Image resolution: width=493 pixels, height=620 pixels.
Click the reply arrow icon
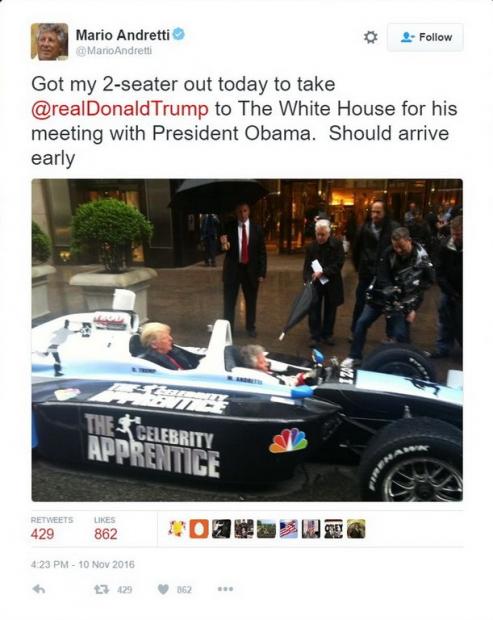(x=38, y=589)
